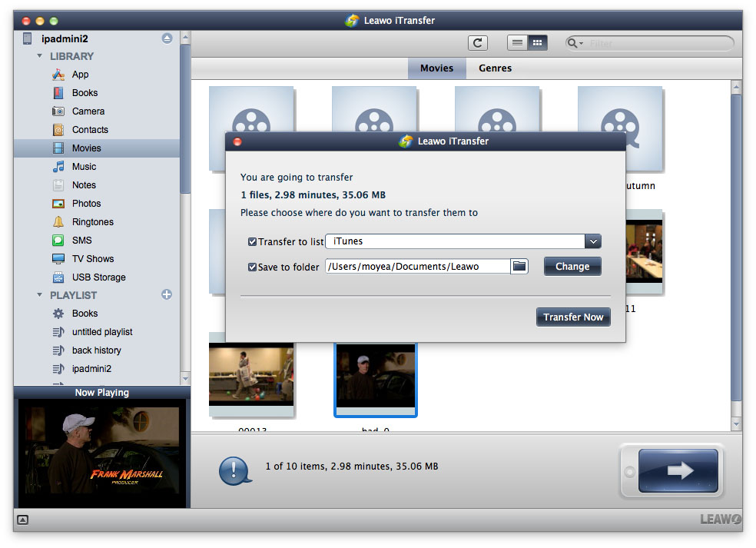Click the Now Playing video preview
756x548 pixels.
point(102,453)
